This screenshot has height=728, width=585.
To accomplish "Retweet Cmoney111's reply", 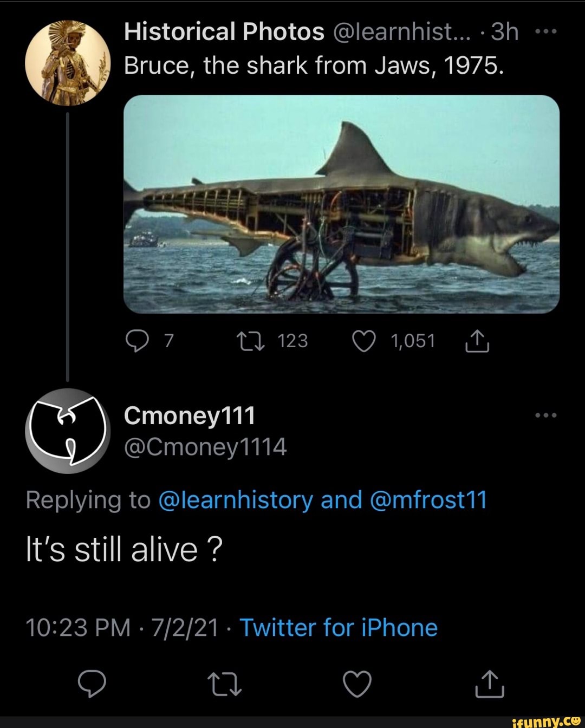I will [225, 684].
